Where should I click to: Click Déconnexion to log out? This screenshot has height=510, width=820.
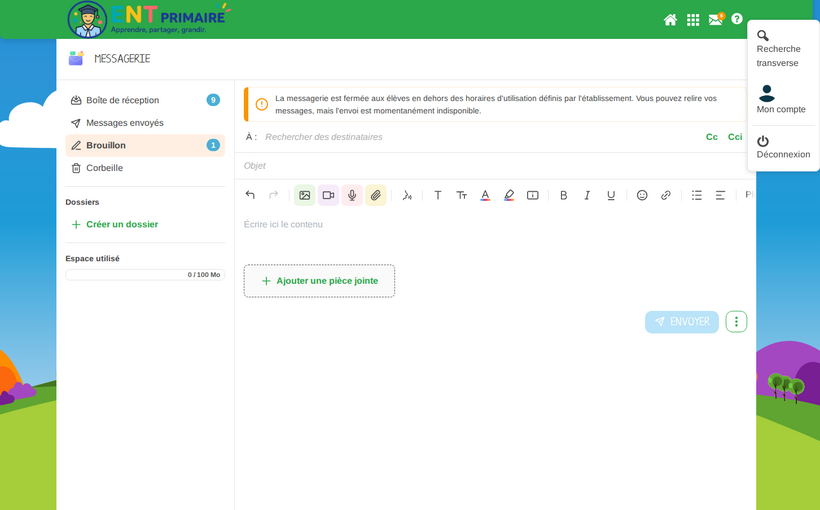(783, 148)
